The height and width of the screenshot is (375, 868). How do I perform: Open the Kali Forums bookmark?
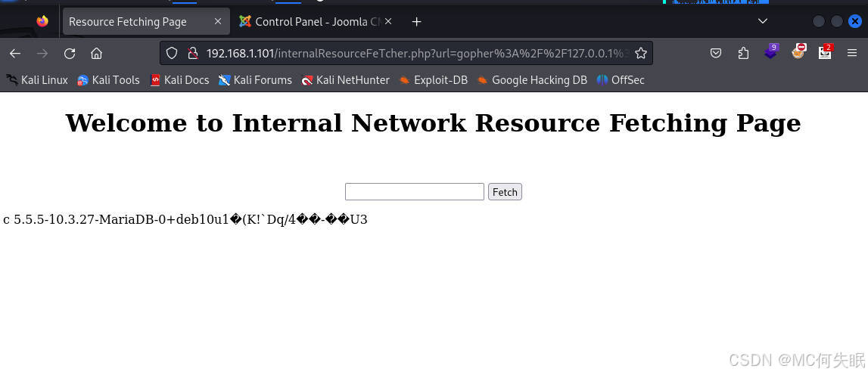(255, 80)
